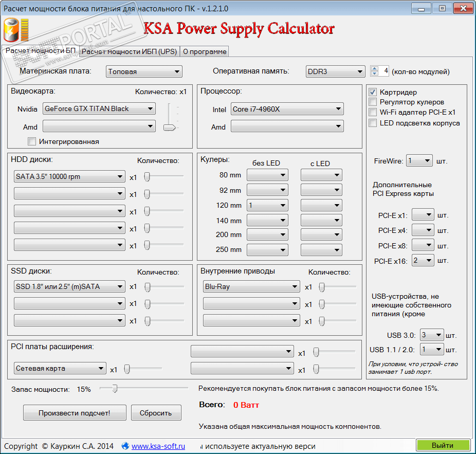Open the 120 mm cooler without LED dropdown
The width and height of the screenshot is (476, 454).
click(267, 205)
